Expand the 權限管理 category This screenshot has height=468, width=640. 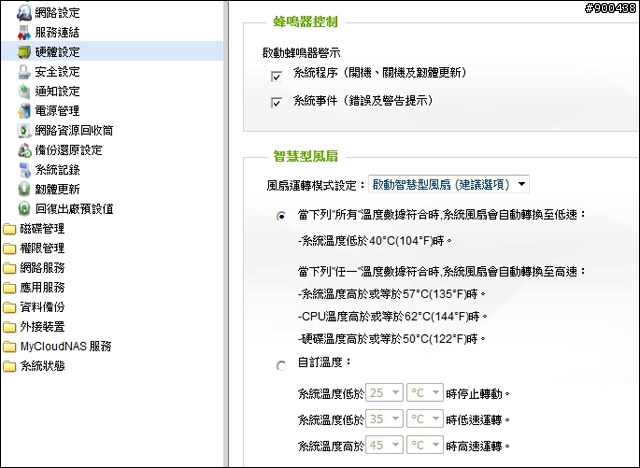(x=42, y=248)
